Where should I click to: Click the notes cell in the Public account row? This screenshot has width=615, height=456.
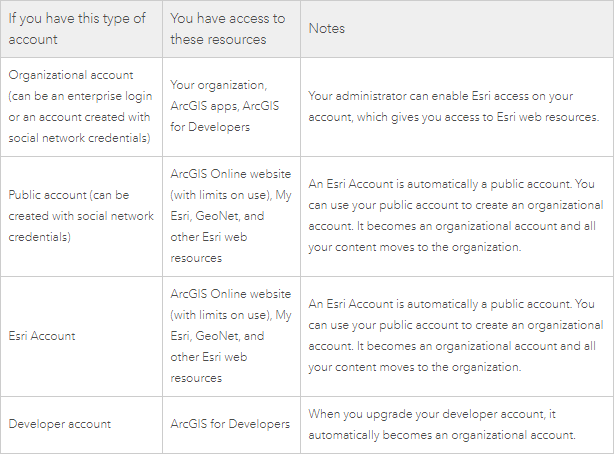[x=457, y=216]
